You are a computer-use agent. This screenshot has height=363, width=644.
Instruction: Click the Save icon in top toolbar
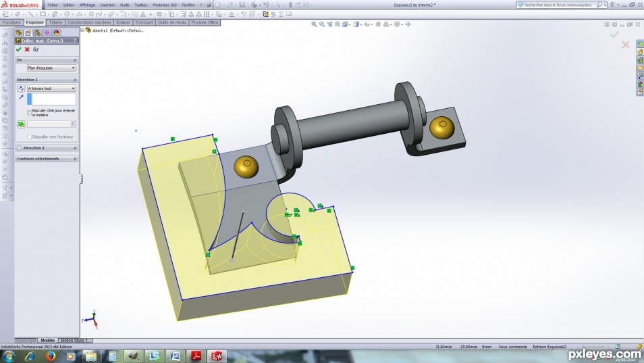tap(242, 5)
